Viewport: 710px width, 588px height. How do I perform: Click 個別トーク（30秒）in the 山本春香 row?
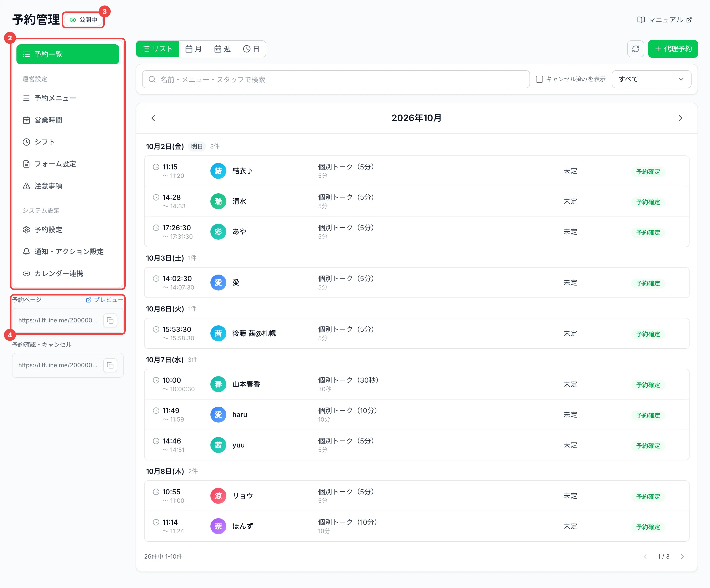click(348, 380)
